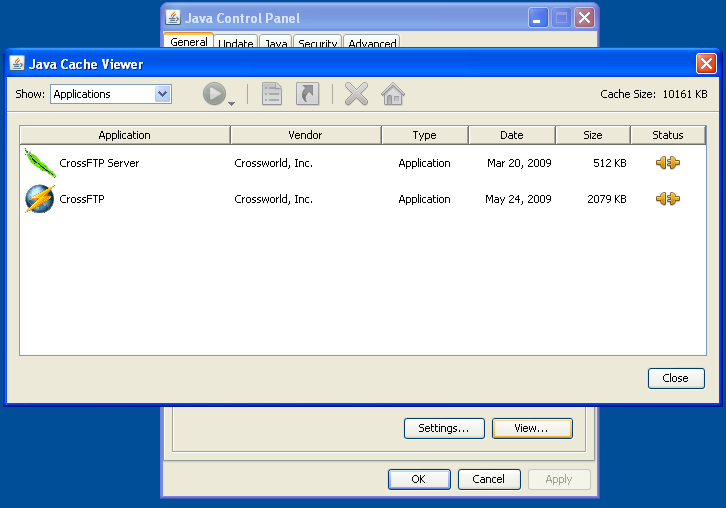Click vendor Crossworld, Inc. in CrossFTP row
The height and width of the screenshot is (508, 726).
[x=274, y=199]
